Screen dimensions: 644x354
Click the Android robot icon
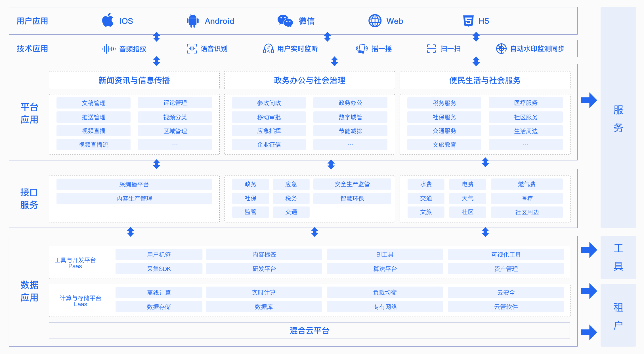pyautogui.click(x=193, y=21)
